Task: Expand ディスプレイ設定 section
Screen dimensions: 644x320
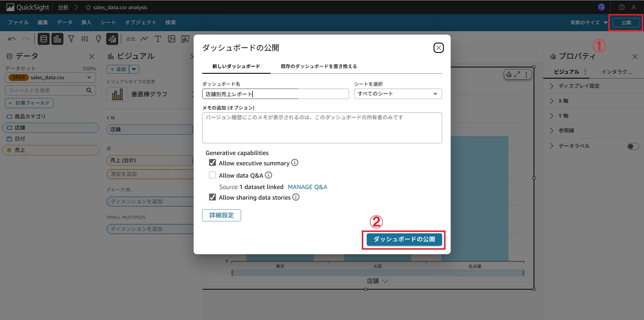Action: pyautogui.click(x=579, y=86)
